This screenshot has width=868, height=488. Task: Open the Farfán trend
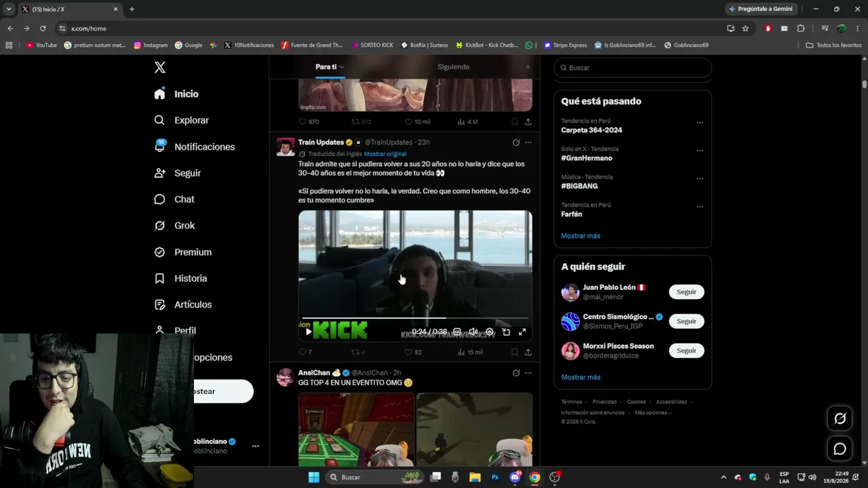coord(572,214)
